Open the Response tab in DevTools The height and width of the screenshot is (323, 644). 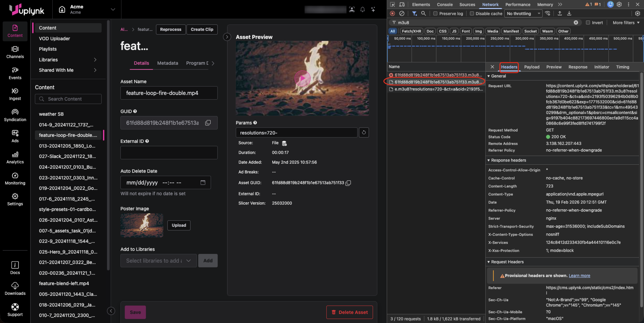577,67
